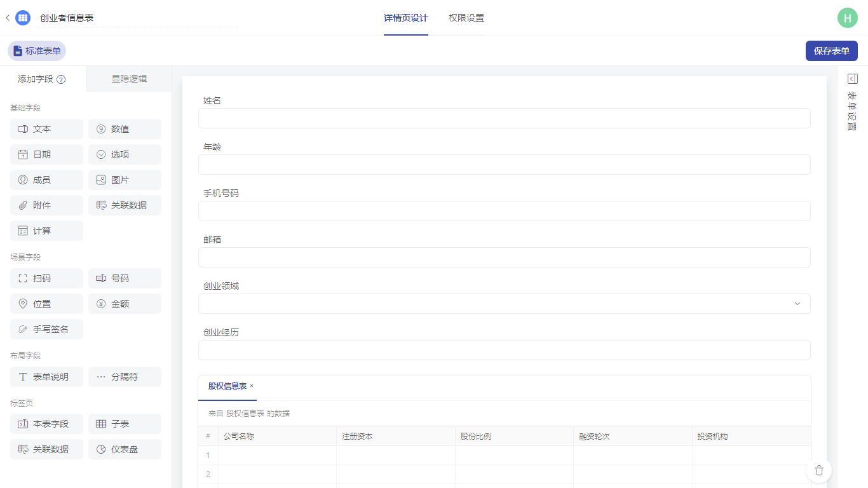Select the 添加字段 tab

click(x=43, y=79)
